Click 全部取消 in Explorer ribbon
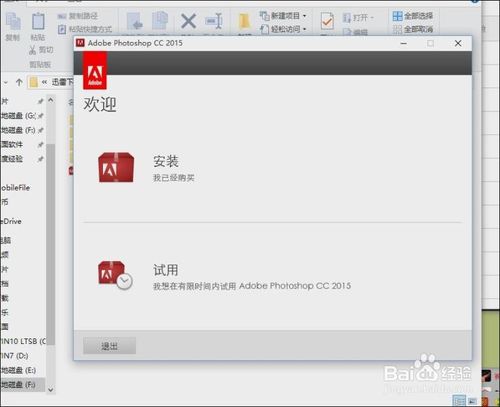Image resolution: width=500 pixels, height=407 pixels. click(413, 29)
